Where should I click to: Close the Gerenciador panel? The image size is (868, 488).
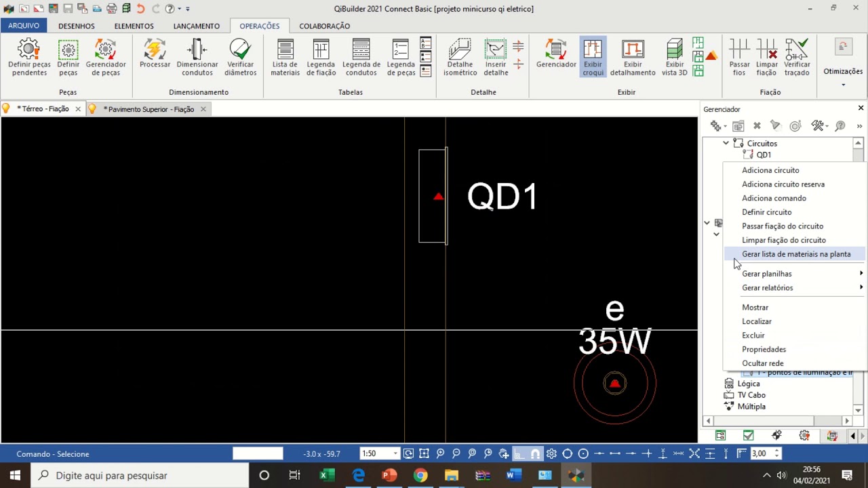click(861, 108)
